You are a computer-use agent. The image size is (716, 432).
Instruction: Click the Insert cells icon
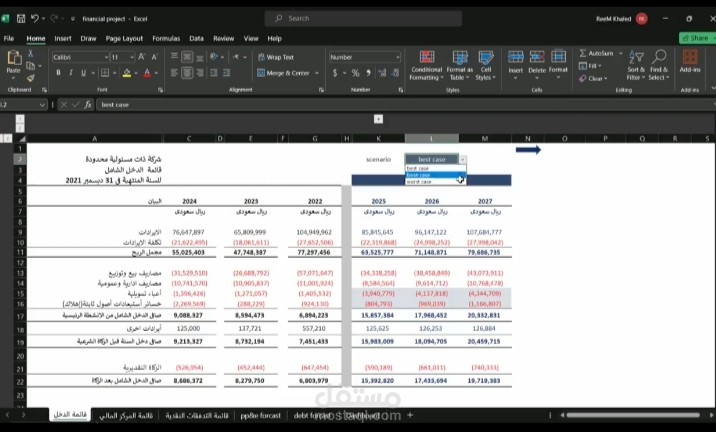[516, 57]
